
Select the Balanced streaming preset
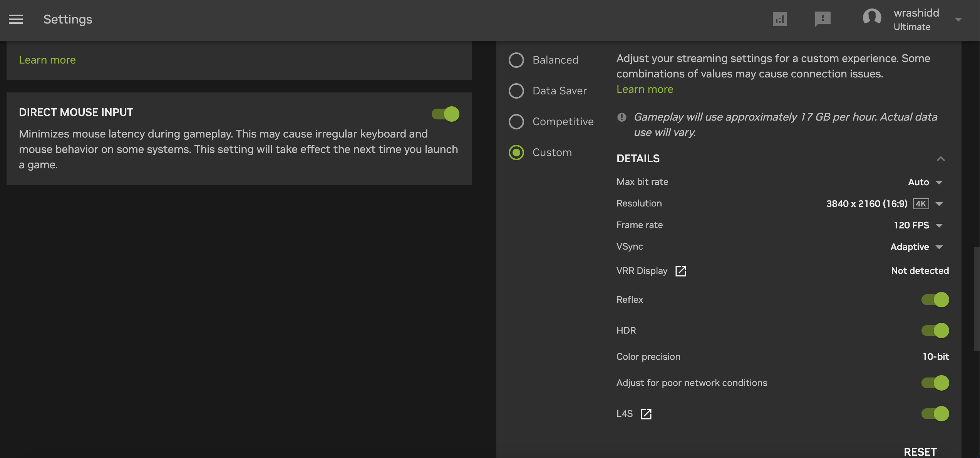tap(516, 60)
